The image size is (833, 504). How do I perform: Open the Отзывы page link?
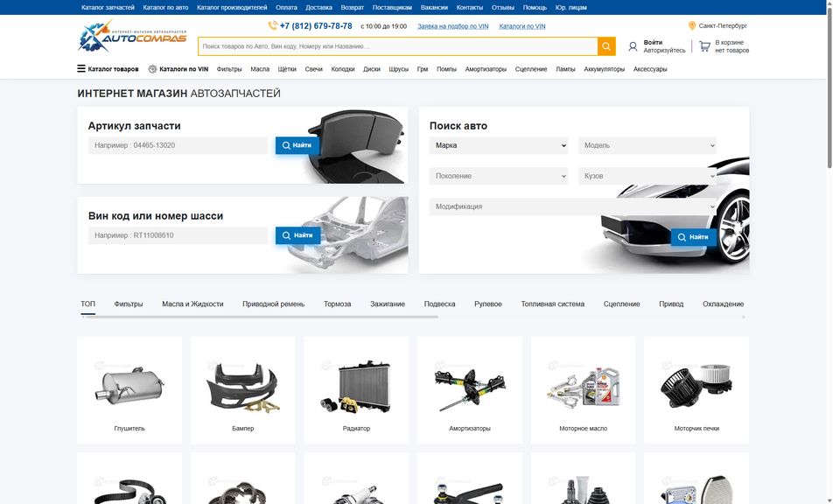coord(503,7)
